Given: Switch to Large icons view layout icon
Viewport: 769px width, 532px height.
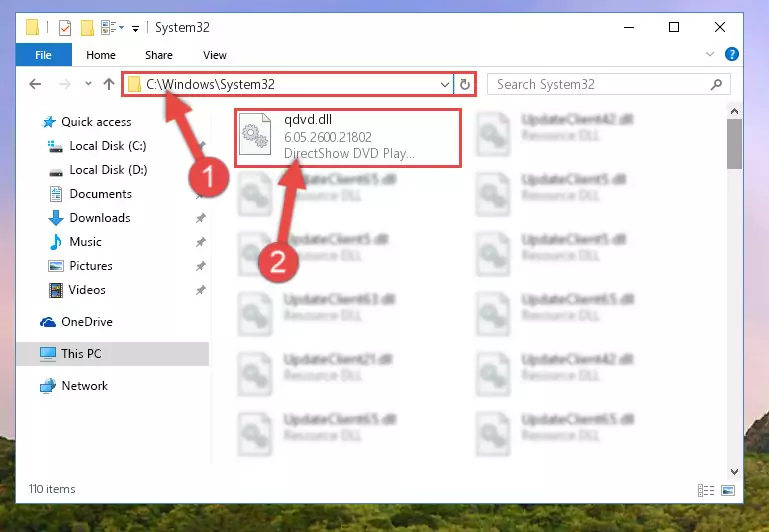Looking at the screenshot, I should 728,490.
